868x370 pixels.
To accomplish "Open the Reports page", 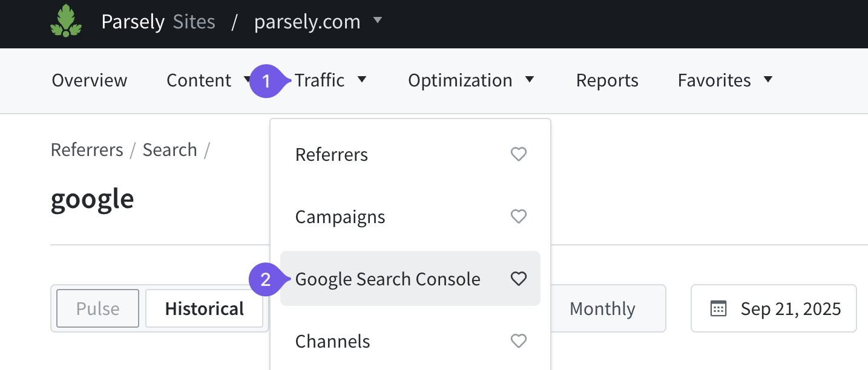I will (x=607, y=80).
